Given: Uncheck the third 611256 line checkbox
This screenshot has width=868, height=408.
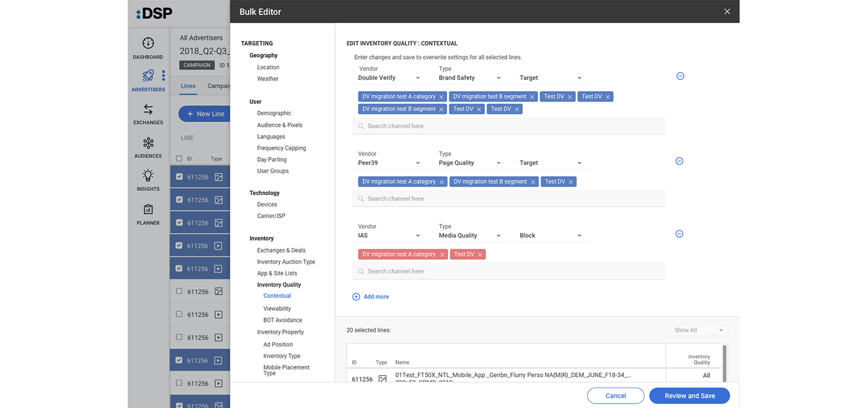Looking at the screenshot, I should tap(179, 223).
